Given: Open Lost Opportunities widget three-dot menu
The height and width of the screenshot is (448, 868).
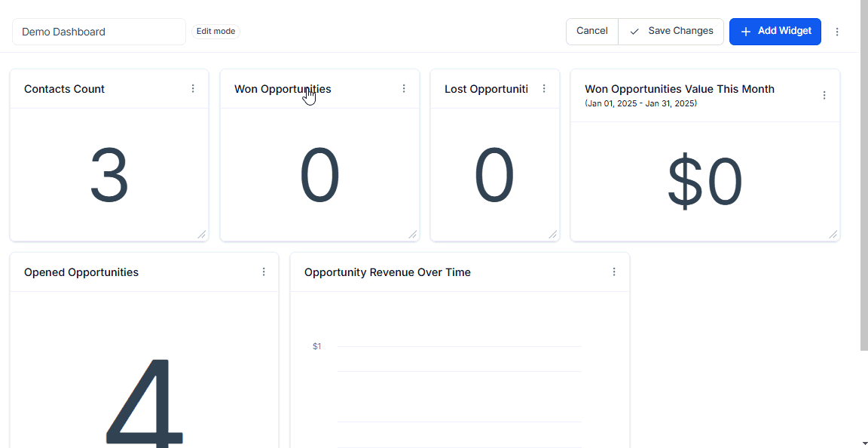Looking at the screenshot, I should (x=544, y=89).
